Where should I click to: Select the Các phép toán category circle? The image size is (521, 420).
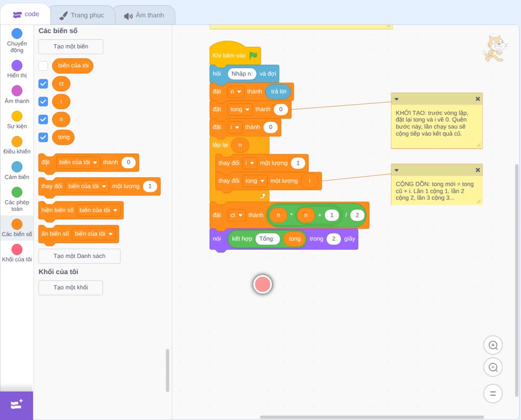click(x=17, y=192)
